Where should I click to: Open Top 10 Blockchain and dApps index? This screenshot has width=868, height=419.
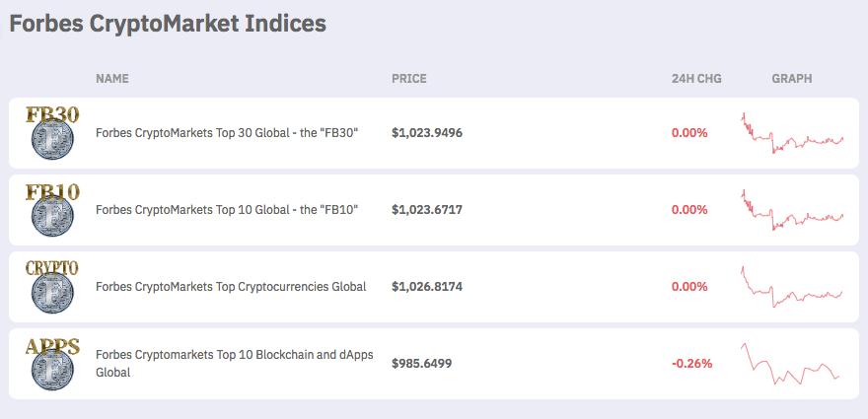pos(235,363)
